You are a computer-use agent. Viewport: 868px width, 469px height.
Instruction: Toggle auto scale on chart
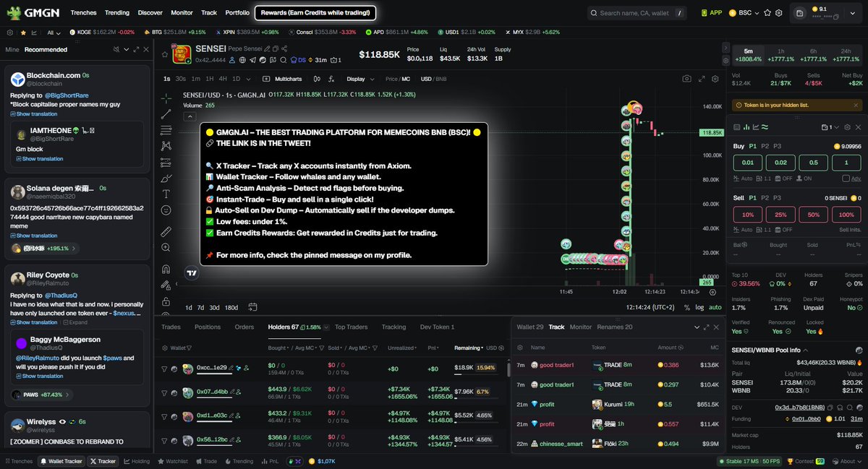pos(715,308)
